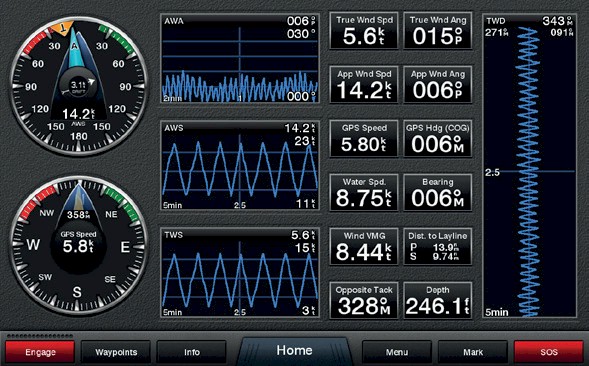Open the AWA wind angle graph
The image size is (589, 366).
240,59
